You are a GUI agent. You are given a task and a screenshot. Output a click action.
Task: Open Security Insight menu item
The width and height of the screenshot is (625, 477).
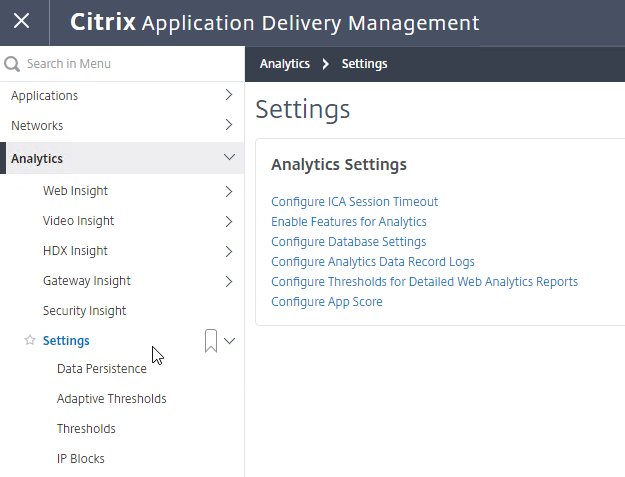click(x=85, y=311)
